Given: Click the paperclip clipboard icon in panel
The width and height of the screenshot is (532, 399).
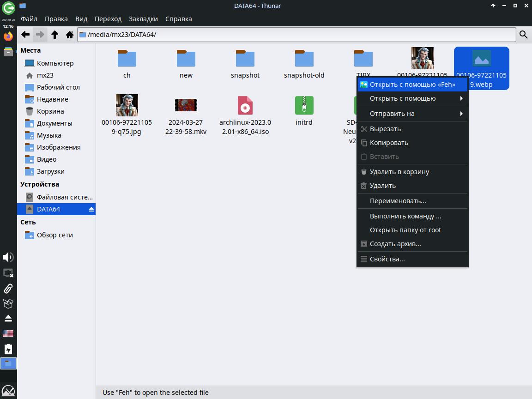Looking at the screenshot, I should point(8,288).
